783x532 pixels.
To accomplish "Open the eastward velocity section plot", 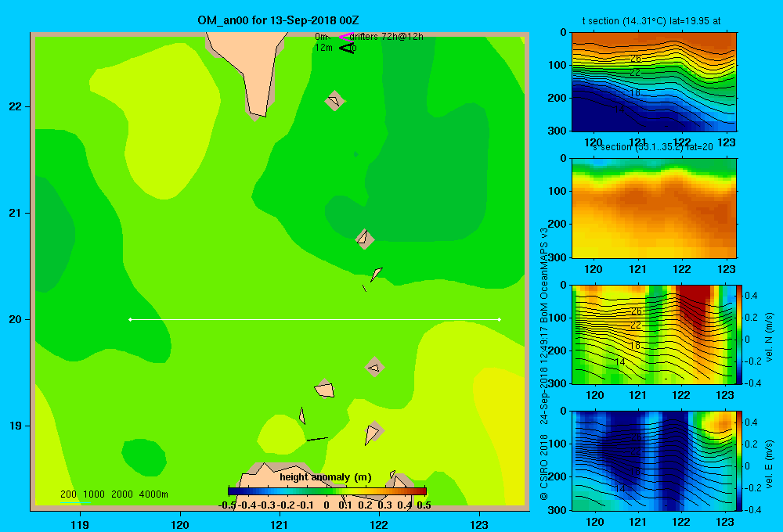I will [x=653, y=461].
